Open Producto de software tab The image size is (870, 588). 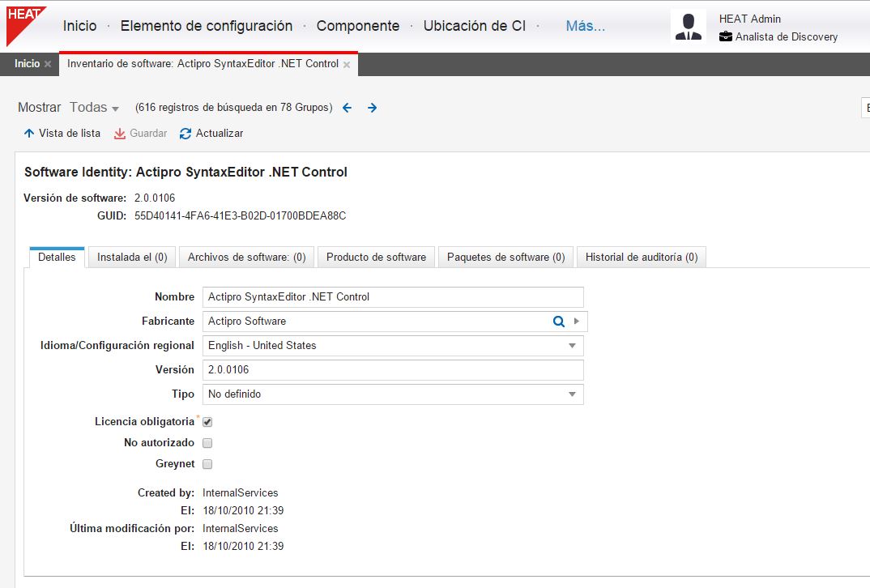376,258
